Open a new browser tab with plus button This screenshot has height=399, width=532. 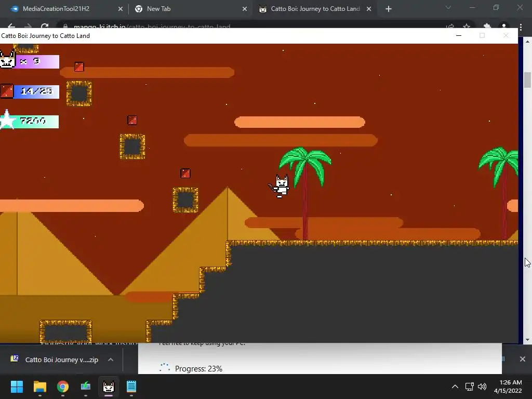(x=389, y=9)
